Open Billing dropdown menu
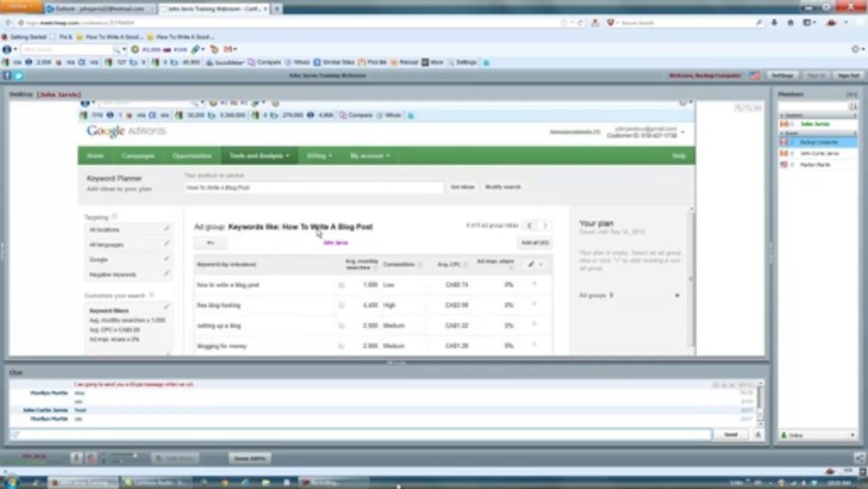 pyautogui.click(x=320, y=156)
